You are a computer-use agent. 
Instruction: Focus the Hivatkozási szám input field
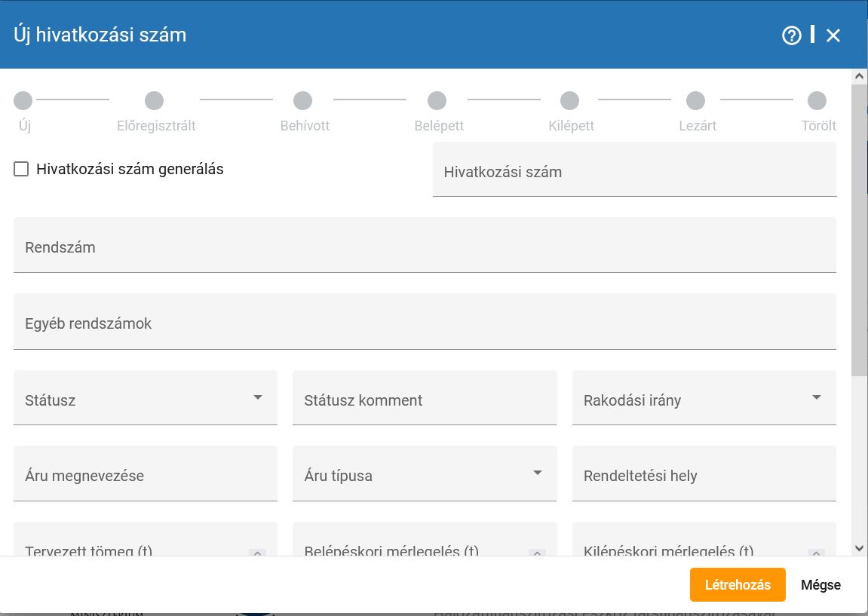(x=634, y=171)
